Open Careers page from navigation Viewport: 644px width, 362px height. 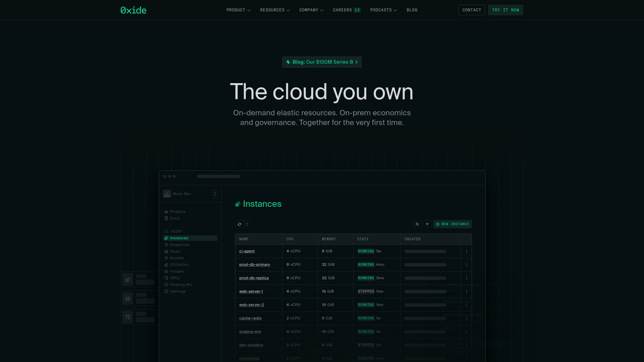coord(346,10)
